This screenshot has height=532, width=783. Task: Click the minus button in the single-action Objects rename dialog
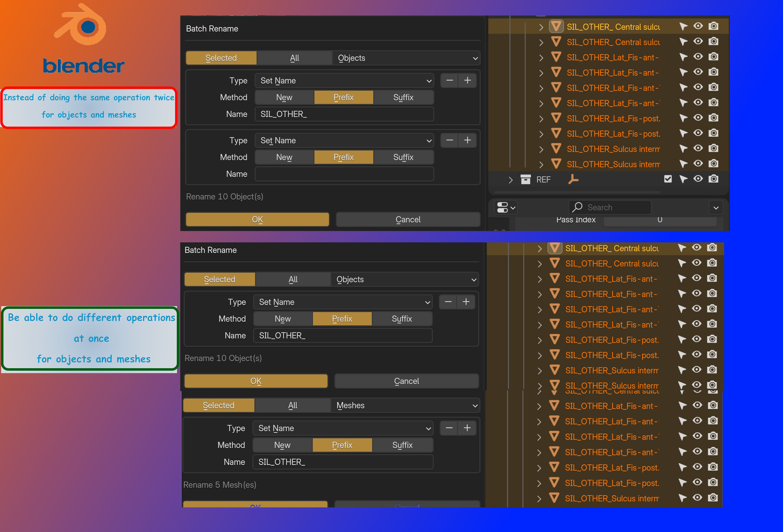point(448,302)
